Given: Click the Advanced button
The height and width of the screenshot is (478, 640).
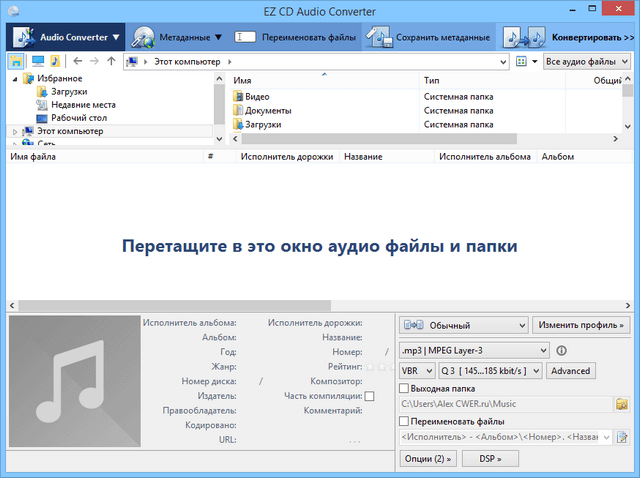Looking at the screenshot, I should click(x=571, y=371).
